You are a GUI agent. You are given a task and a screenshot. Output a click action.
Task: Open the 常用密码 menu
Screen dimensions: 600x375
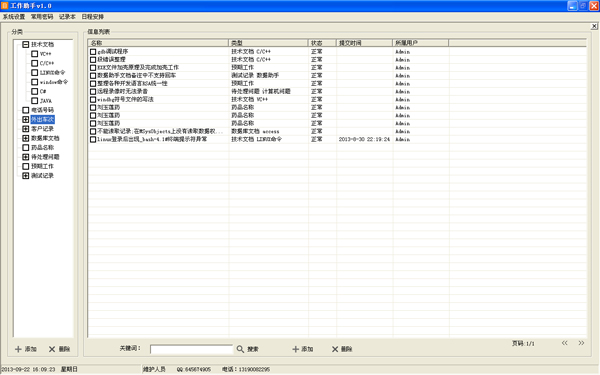pos(42,17)
